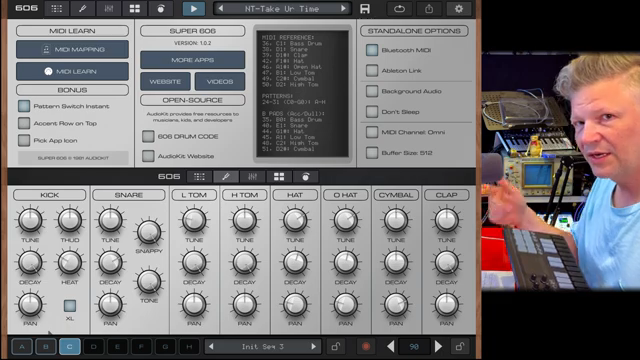Check the AudioKit Website box
Viewport: 640px width, 360px height.
pos(148,156)
